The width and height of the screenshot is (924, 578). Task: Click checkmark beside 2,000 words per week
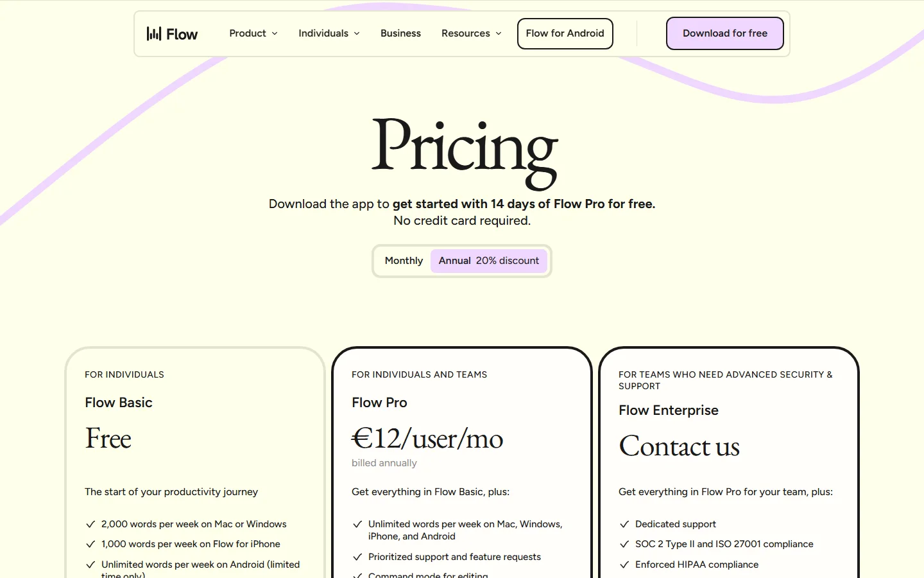pyautogui.click(x=90, y=524)
